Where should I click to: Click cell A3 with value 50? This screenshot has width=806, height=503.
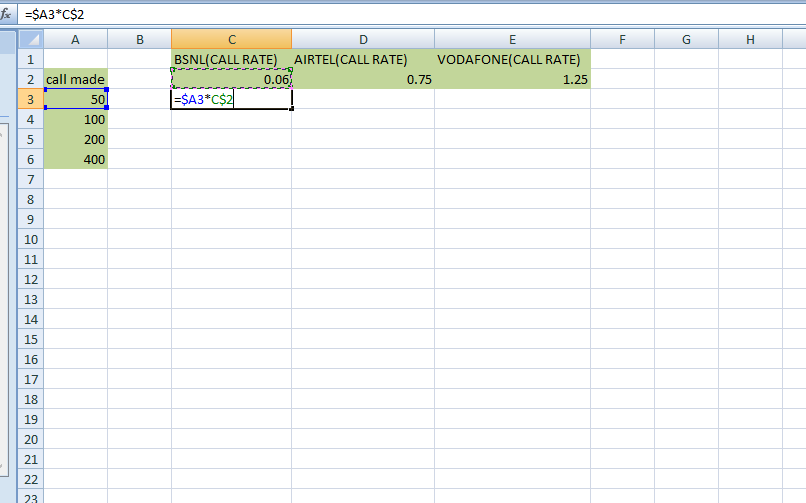(x=76, y=99)
